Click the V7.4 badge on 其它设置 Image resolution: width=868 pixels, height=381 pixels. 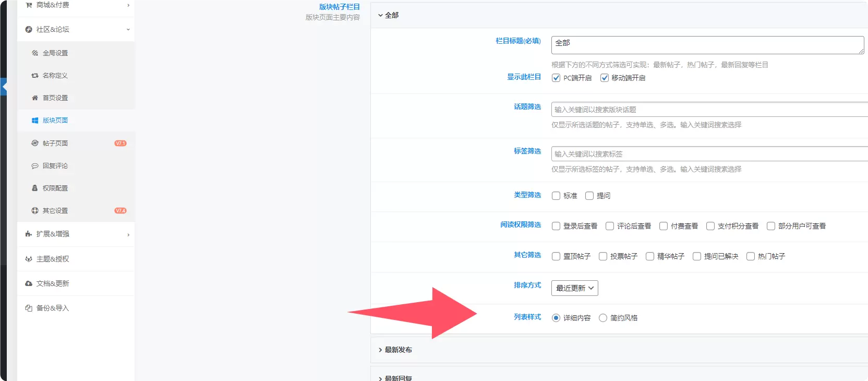tap(120, 211)
